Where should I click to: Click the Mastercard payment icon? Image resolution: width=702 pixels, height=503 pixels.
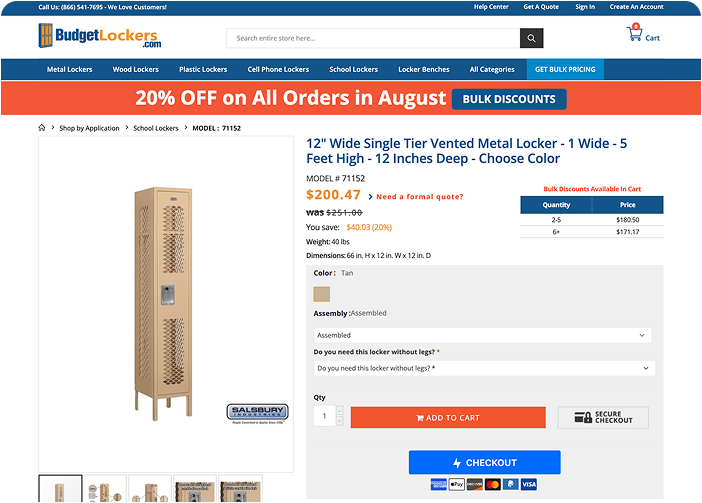(x=492, y=484)
